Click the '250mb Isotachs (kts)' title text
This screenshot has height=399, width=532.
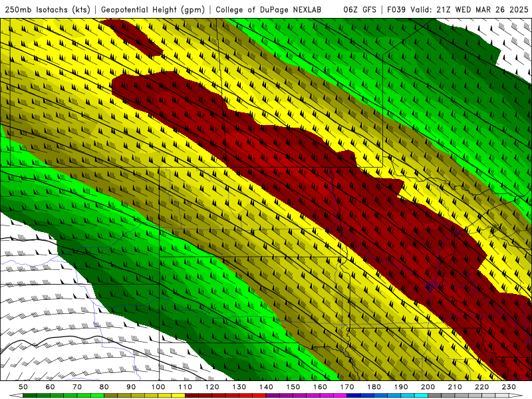[x=47, y=9]
